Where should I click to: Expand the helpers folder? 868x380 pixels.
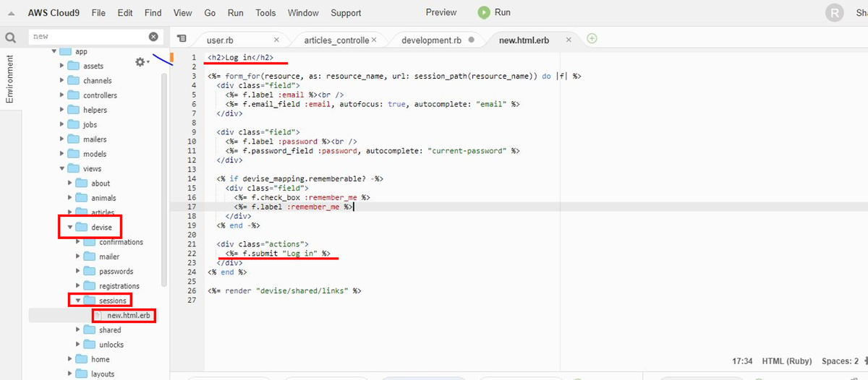[62, 110]
